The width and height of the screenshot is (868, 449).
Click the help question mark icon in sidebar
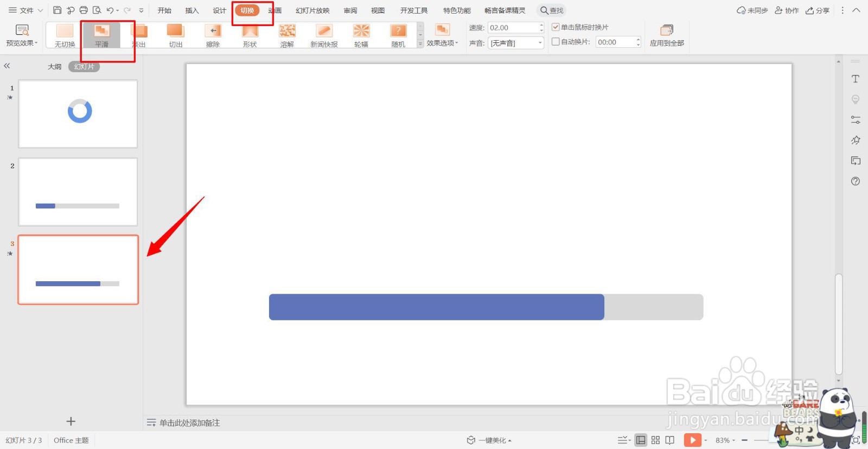pyautogui.click(x=856, y=181)
